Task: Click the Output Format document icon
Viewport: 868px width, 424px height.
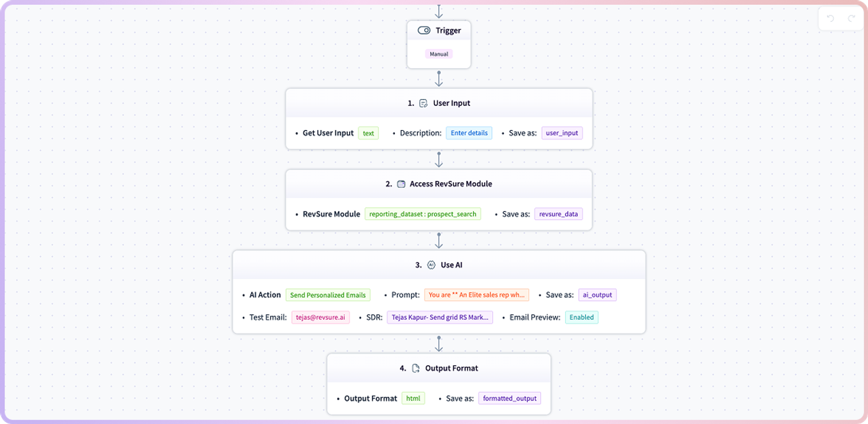Action: tap(416, 368)
